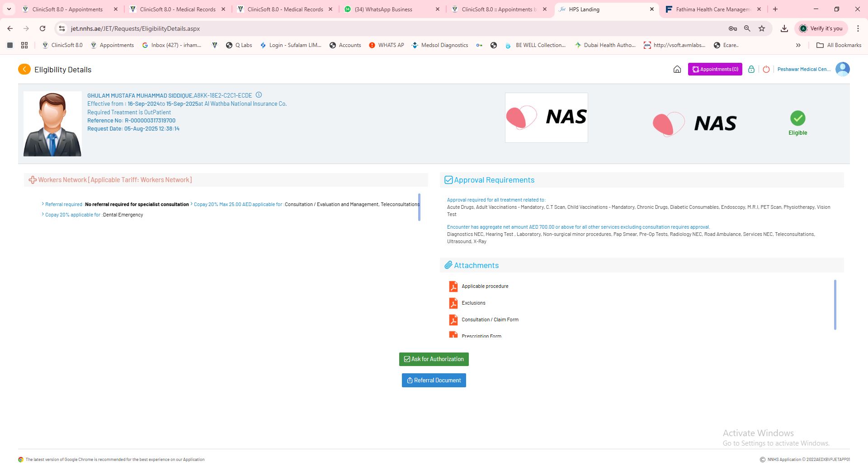The width and height of the screenshot is (868, 470).
Task: Open the Exclusions PDF attachment icon
Action: (x=453, y=303)
